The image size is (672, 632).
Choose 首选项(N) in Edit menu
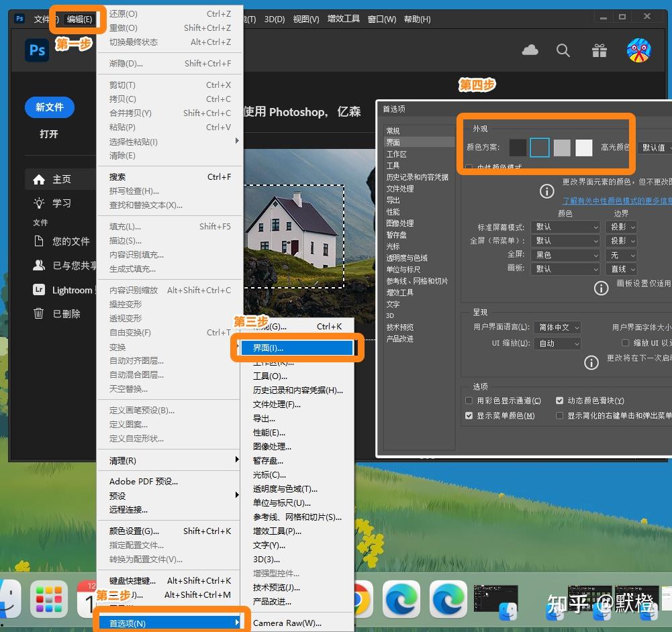170,623
